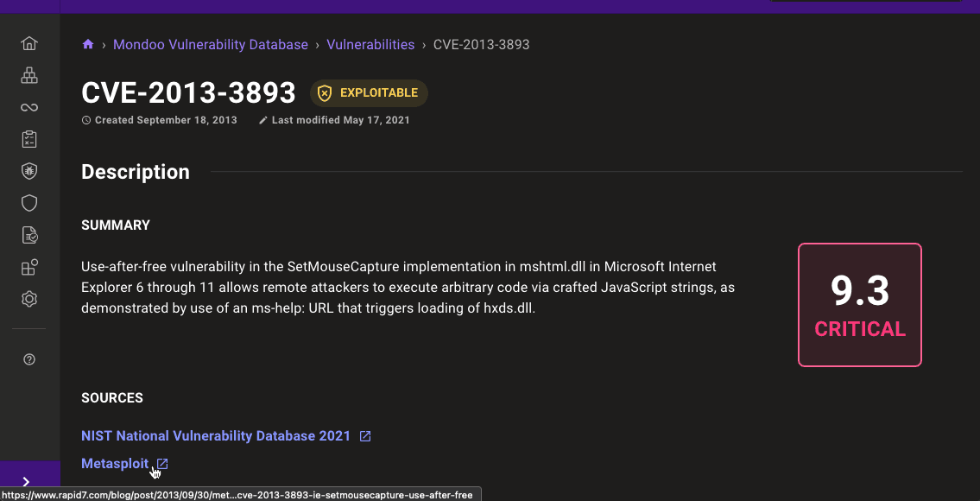Click the external-link icon beside NIST source
This screenshot has height=501, width=980.
click(x=365, y=435)
